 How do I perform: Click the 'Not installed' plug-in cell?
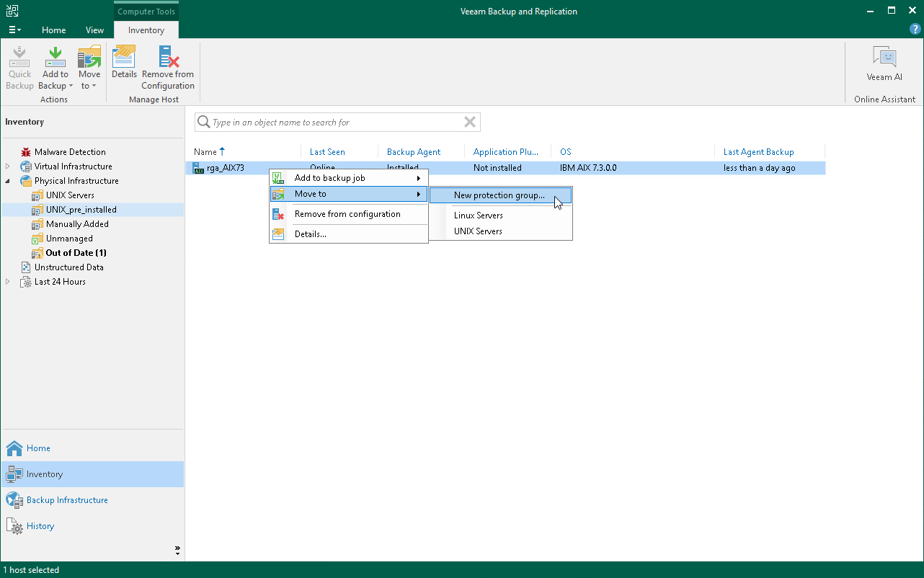click(x=497, y=168)
